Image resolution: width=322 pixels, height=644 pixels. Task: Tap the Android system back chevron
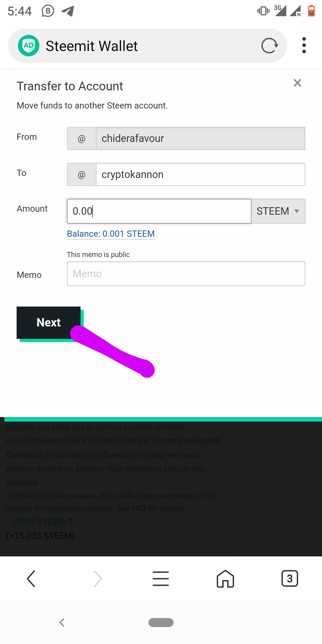(x=62, y=623)
